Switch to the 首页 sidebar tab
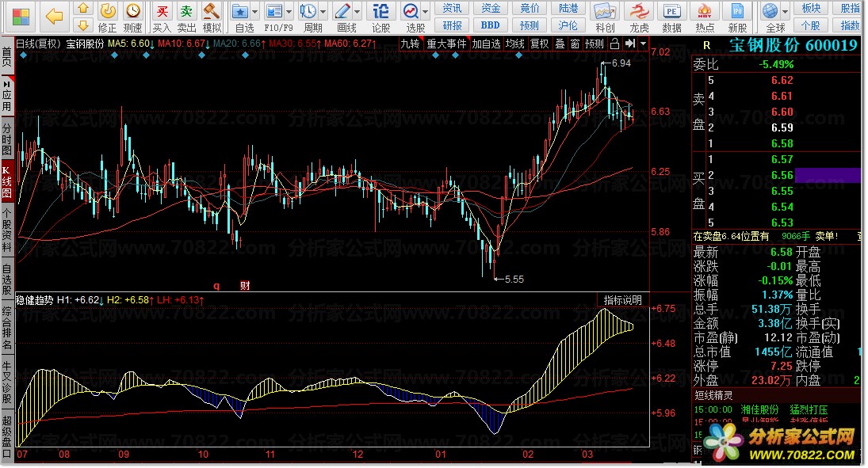The height and width of the screenshot is (468, 868). click(6, 56)
